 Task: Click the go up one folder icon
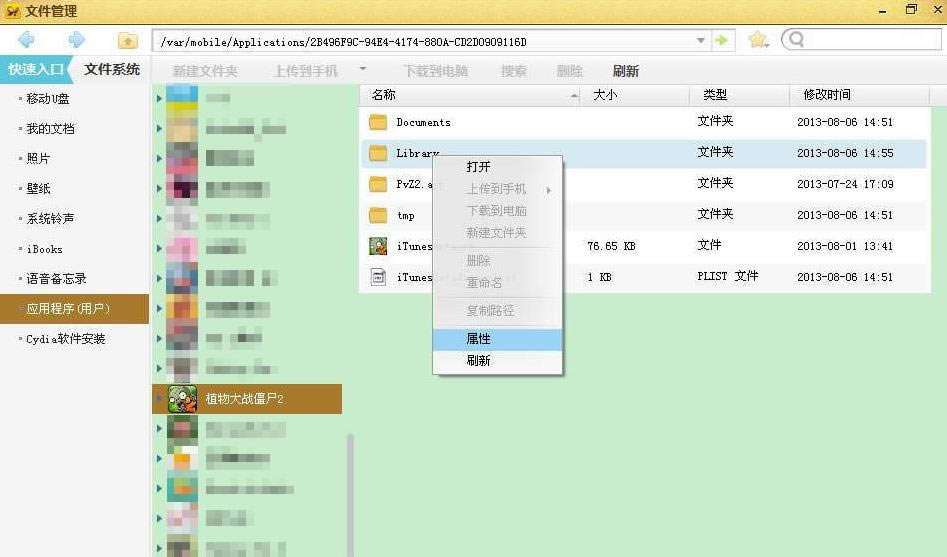127,41
